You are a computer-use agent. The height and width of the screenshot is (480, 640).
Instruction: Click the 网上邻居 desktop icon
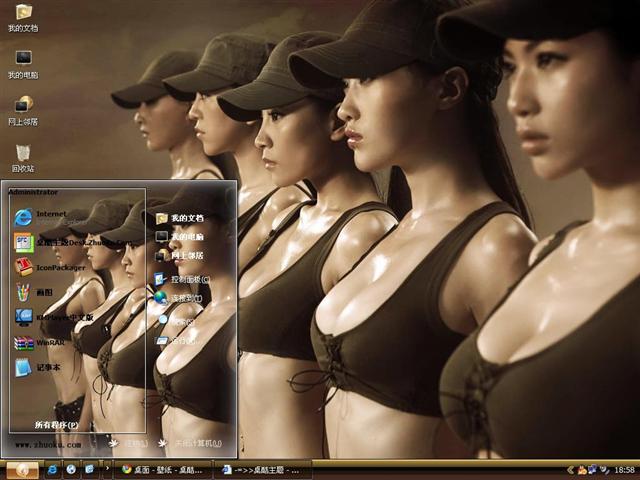pyautogui.click(x=23, y=106)
